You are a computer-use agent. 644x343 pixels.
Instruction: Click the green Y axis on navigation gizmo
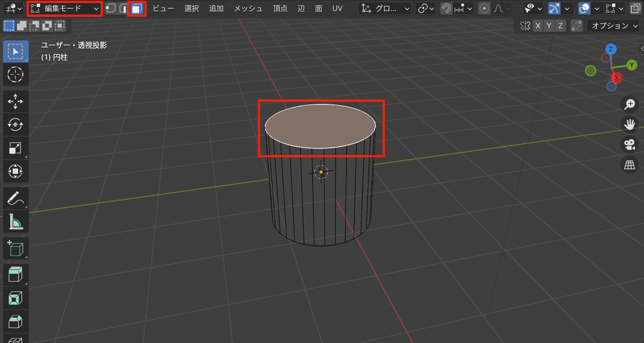point(632,64)
